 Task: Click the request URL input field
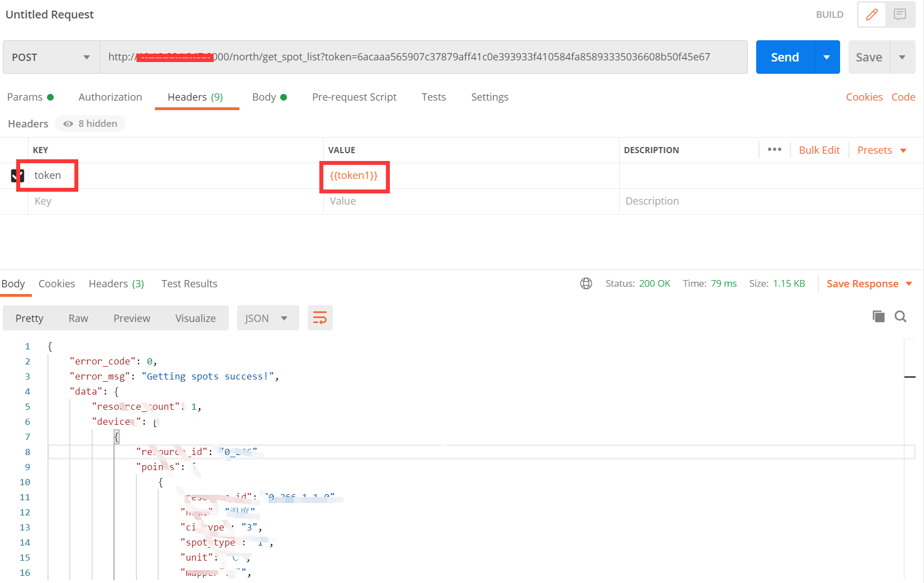point(419,57)
